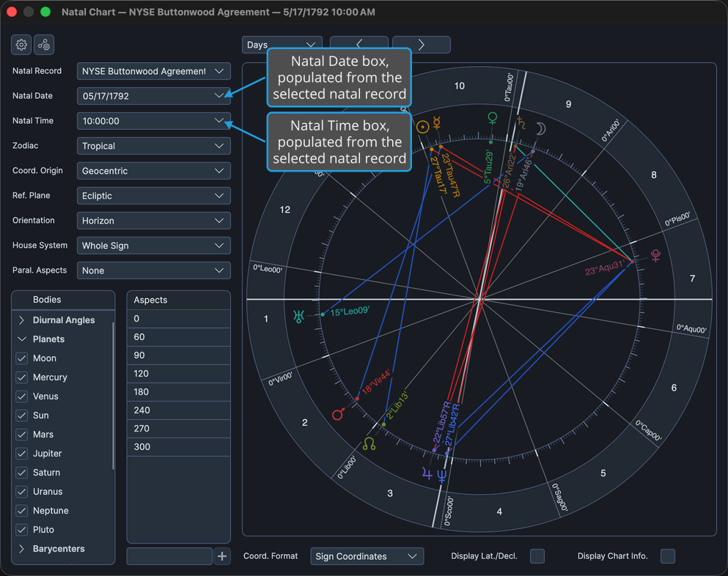Select aspect 90 in Aspects list
Screen dimensions: 728x576
pyautogui.click(x=179, y=355)
